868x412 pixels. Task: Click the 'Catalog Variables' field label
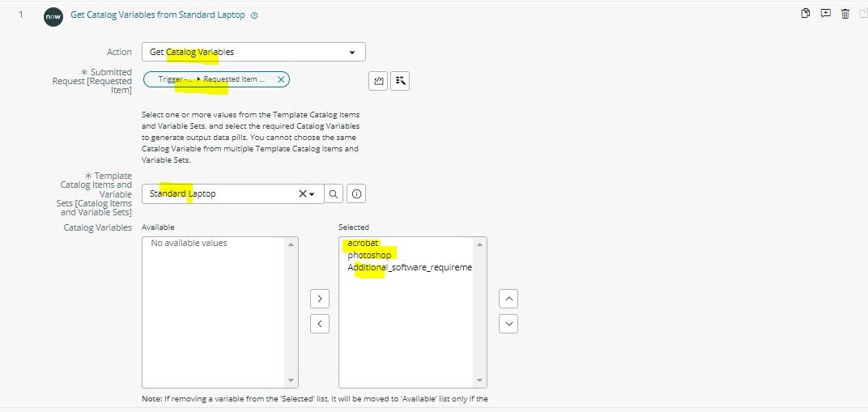[98, 227]
